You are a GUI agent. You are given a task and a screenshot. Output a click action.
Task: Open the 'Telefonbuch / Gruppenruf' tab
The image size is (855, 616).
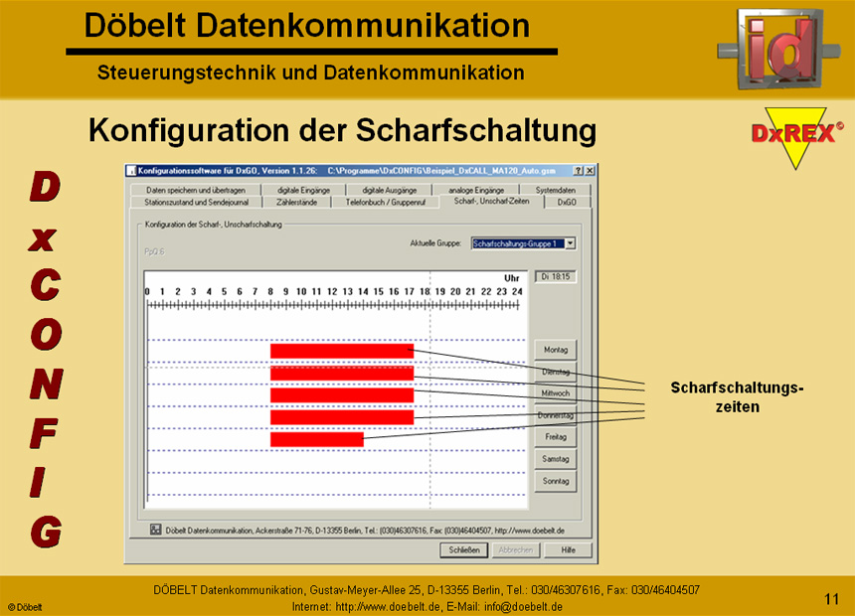coord(385,203)
